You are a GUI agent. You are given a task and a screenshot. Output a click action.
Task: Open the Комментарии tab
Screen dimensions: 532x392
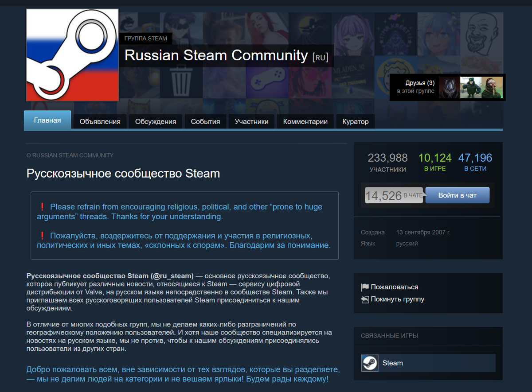(305, 121)
